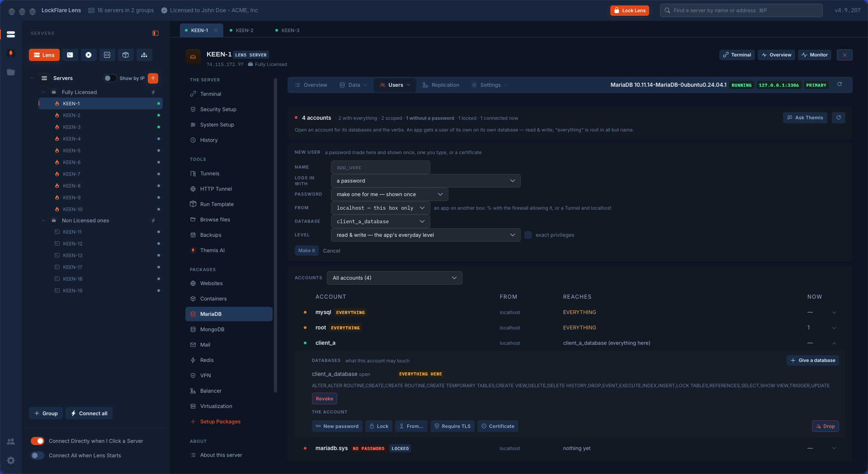Refresh the MariaDB status bar
868x474 pixels.
pyautogui.click(x=840, y=84)
